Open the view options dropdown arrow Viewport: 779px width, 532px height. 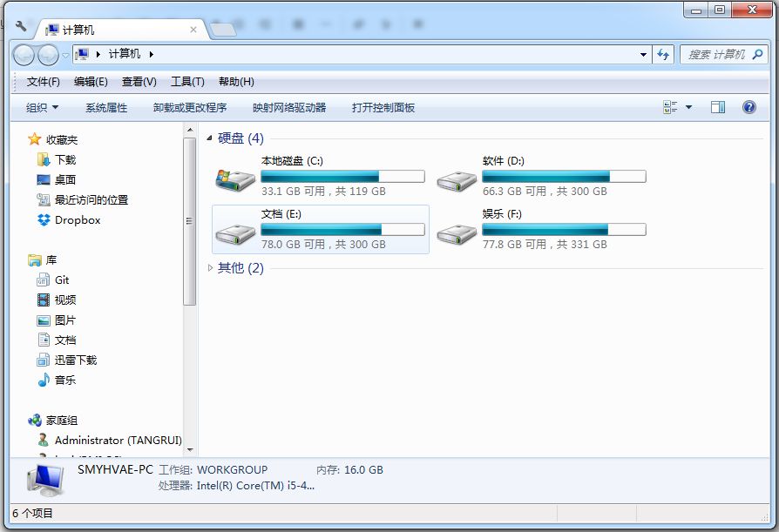pos(688,107)
